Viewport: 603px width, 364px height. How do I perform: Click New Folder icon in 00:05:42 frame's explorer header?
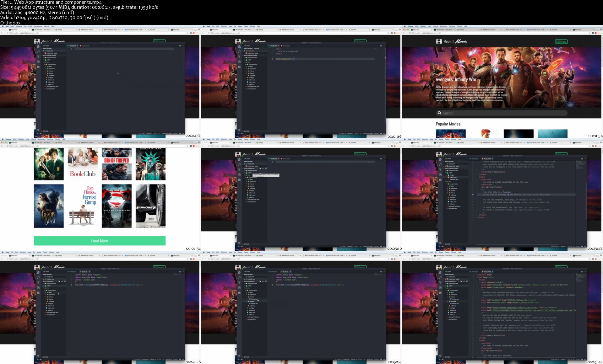click(x=461, y=281)
